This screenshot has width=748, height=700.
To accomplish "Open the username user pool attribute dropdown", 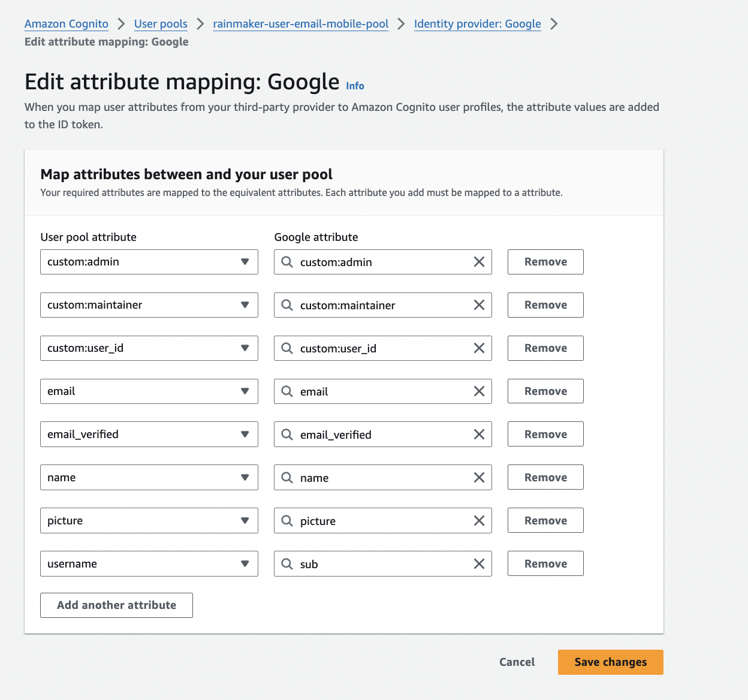I will pyautogui.click(x=149, y=564).
